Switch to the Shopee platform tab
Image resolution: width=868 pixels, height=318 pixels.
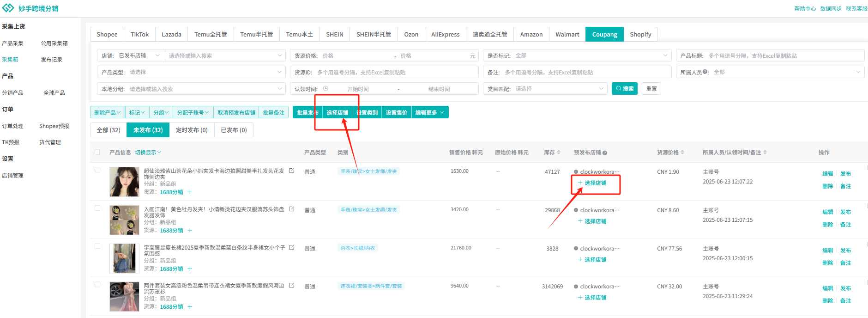[107, 34]
